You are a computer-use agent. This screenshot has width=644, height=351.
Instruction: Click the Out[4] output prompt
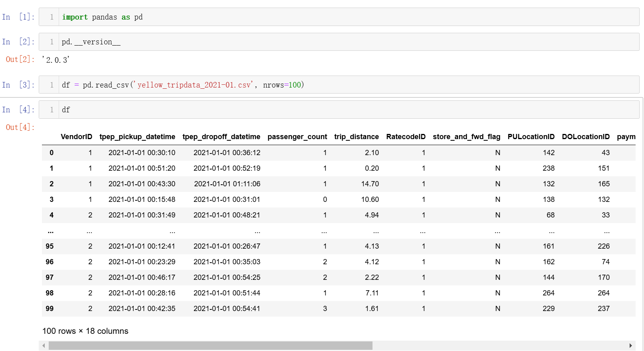(x=20, y=127)
